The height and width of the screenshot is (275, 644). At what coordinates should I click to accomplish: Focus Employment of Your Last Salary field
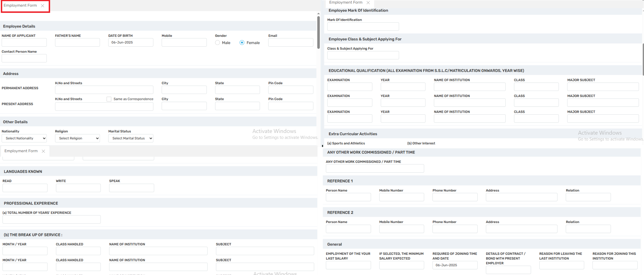(348, 265)
